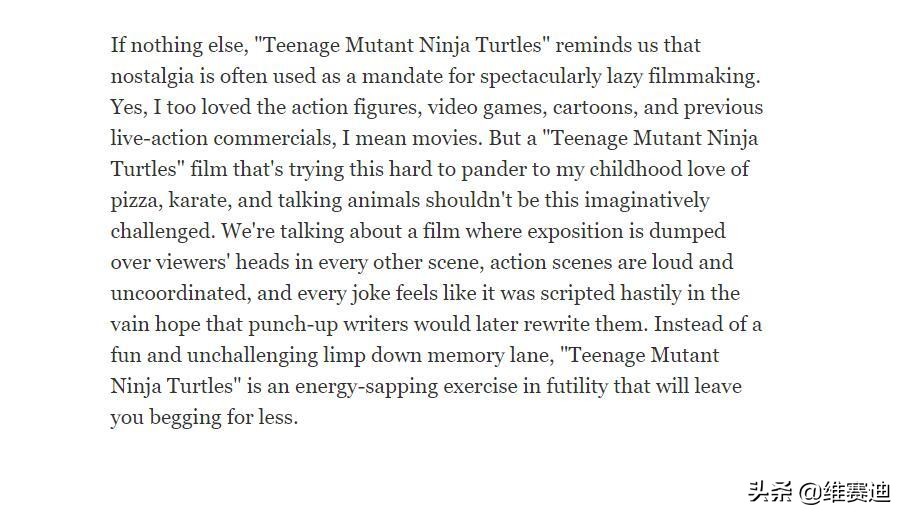Click the closing phrase "begging for less"
This screenshot has width=906, height=518.
pos(221,419)
